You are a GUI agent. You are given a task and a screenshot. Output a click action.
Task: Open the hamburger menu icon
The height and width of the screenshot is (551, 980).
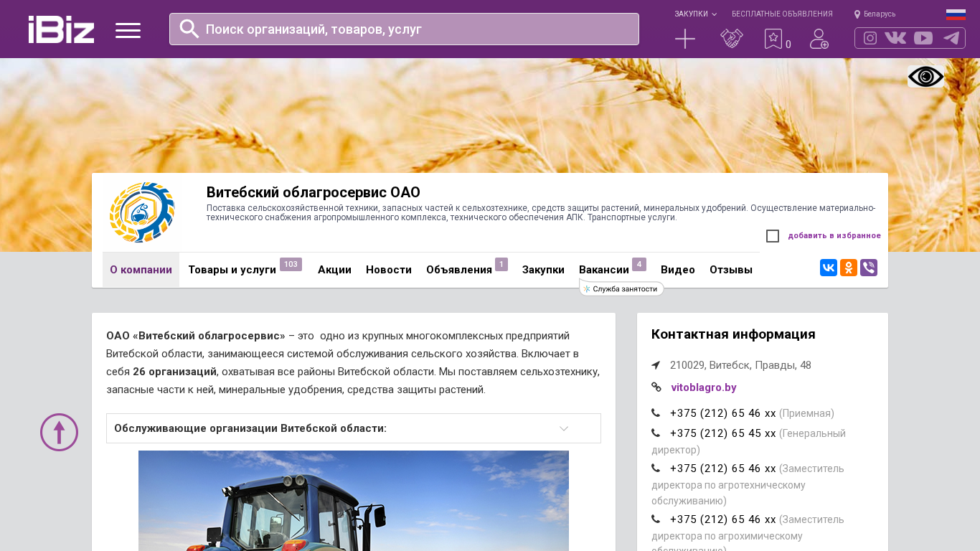point(128,30)
